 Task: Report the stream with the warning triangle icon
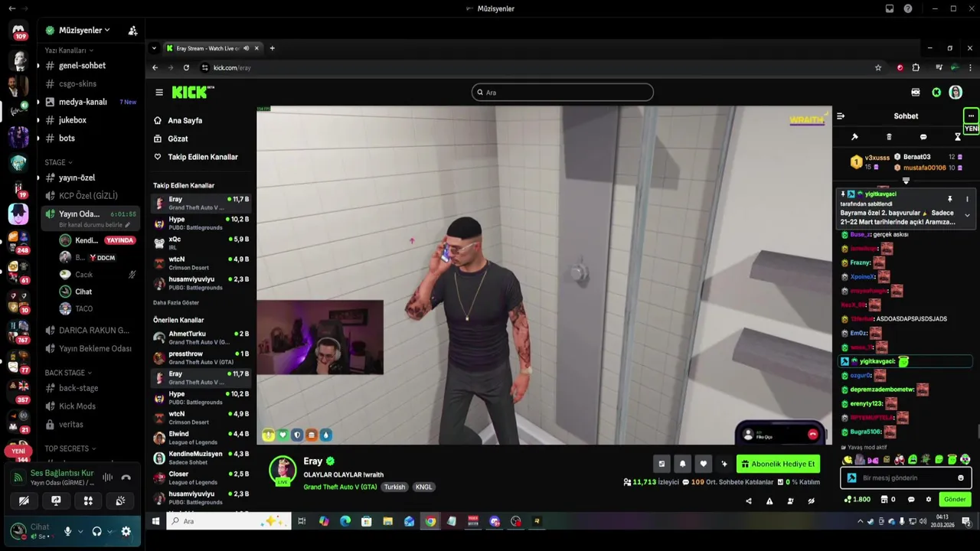click(769, 501)
